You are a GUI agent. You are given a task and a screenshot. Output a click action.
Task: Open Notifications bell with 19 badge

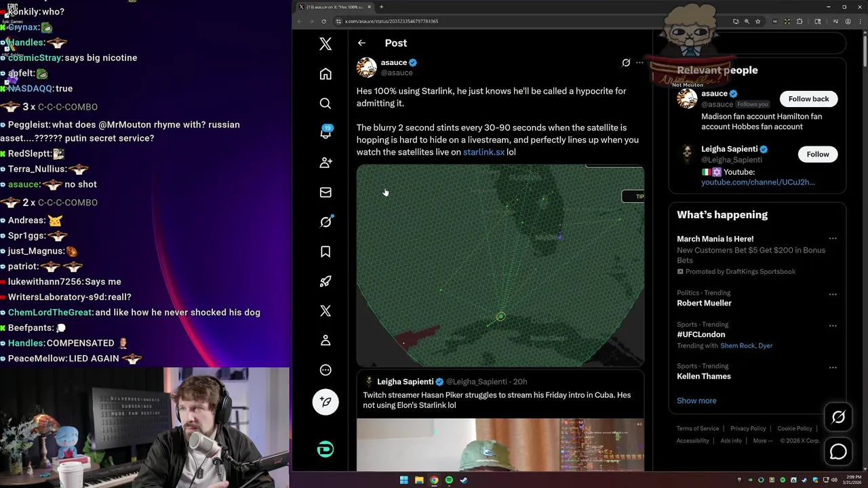(325, 133)
